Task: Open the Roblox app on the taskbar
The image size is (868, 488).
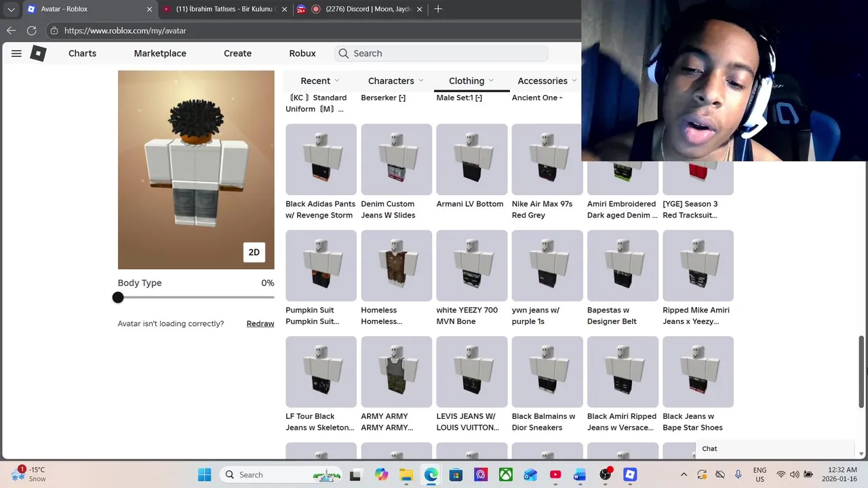Action: (x=630, y=474)
